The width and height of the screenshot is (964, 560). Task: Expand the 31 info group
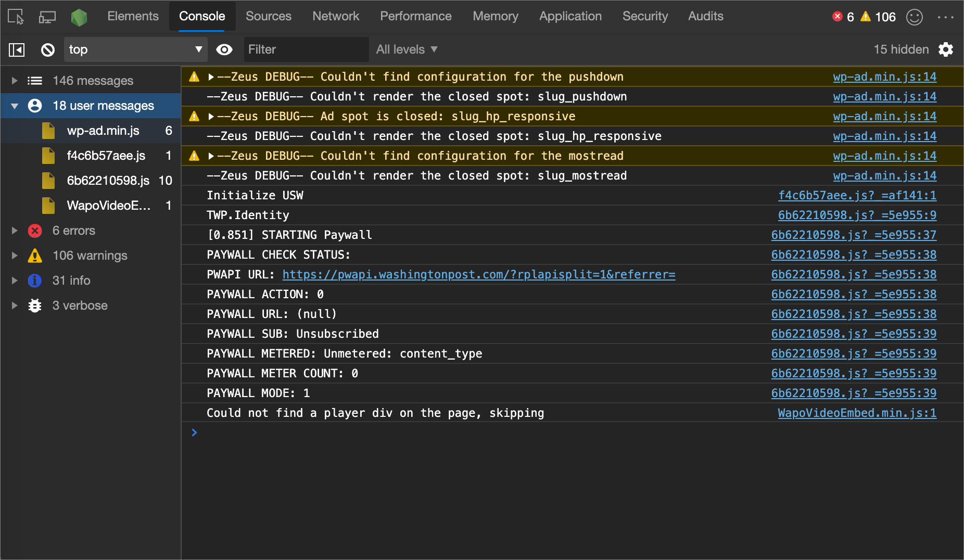(x=15, y=281)
